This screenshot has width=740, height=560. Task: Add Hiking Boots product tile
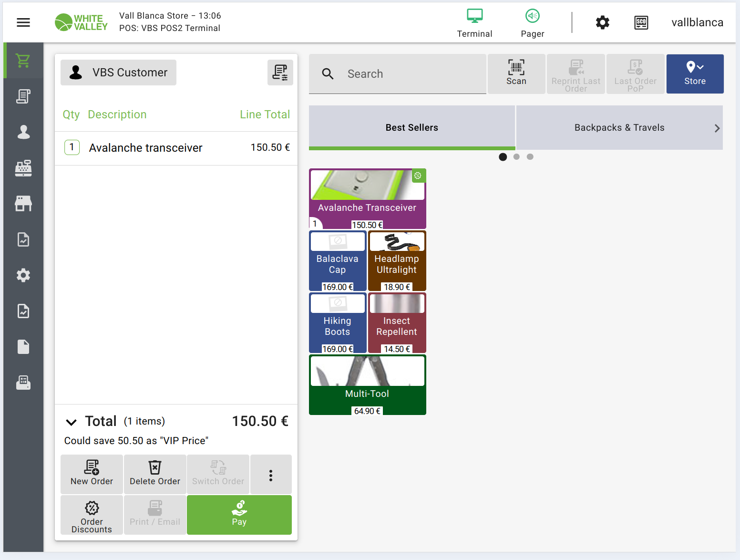click(338, 323)
